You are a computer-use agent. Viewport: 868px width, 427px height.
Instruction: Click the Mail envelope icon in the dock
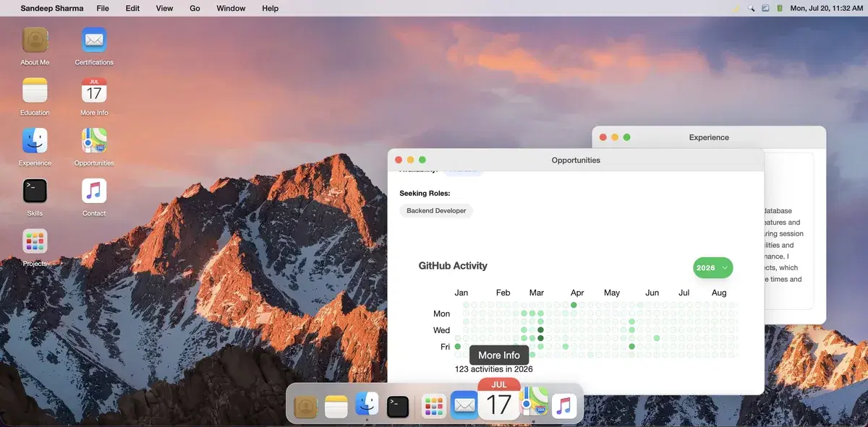(x=464, y=405)
